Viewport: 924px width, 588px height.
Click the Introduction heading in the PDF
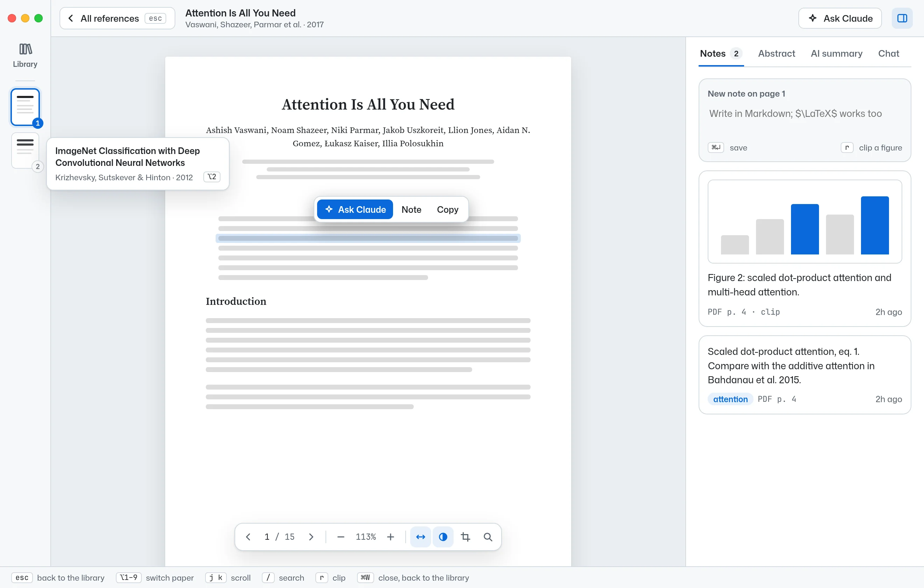(236, 301)
